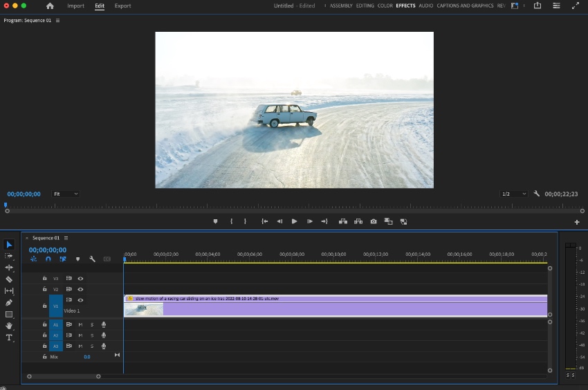
Task: Click the Home icon
Action: point(50,6)
